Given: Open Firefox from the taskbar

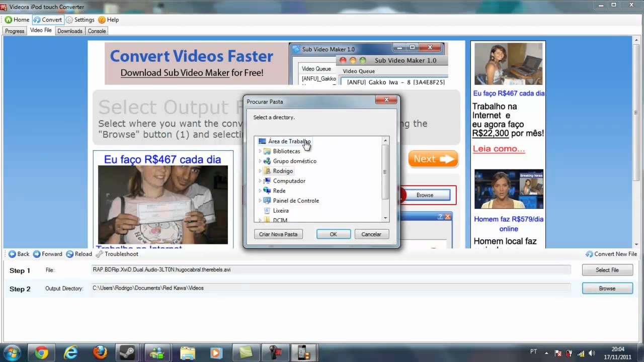Looking at the screenshot, I should (x=100, y=353).
